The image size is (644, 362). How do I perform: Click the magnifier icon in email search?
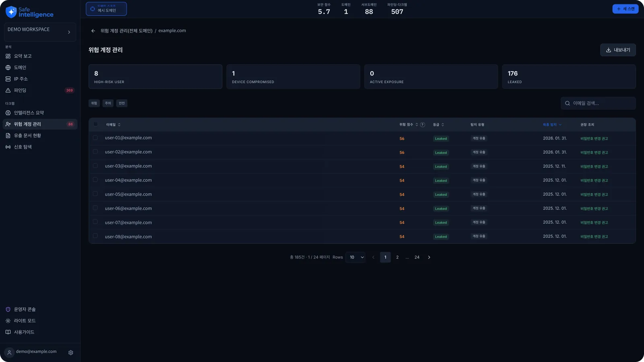click(x=568, y=103)
